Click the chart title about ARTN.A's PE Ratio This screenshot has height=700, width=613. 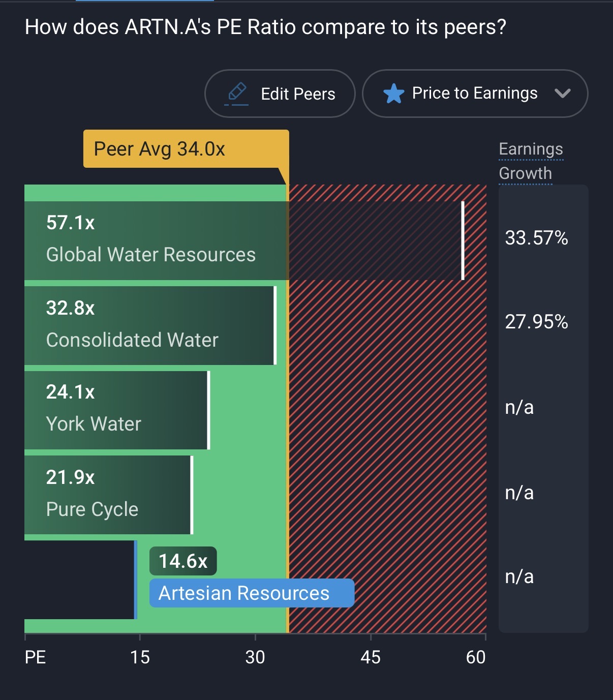click(x=265, y=27)
